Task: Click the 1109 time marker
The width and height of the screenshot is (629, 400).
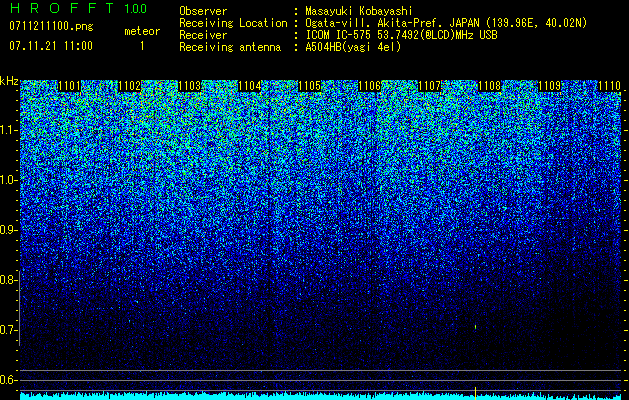Action: click(x=550, y=86)
